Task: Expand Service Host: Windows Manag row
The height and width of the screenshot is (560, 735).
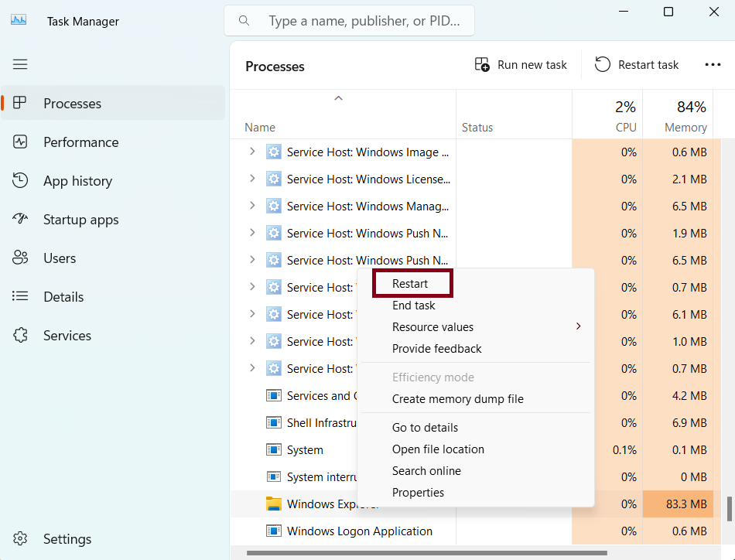Action: 252,207
